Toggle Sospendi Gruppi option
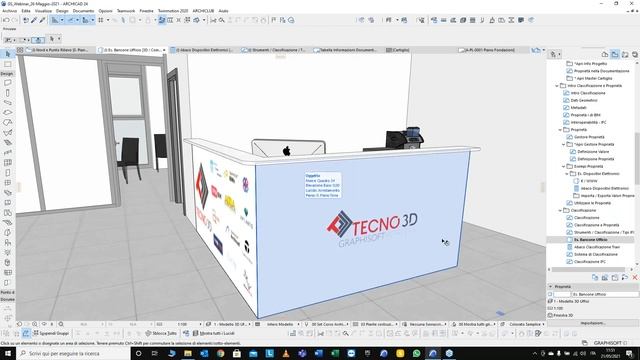The width and height of the screenshot is (640, 360). pyautogui.click(x=51, y=333)
